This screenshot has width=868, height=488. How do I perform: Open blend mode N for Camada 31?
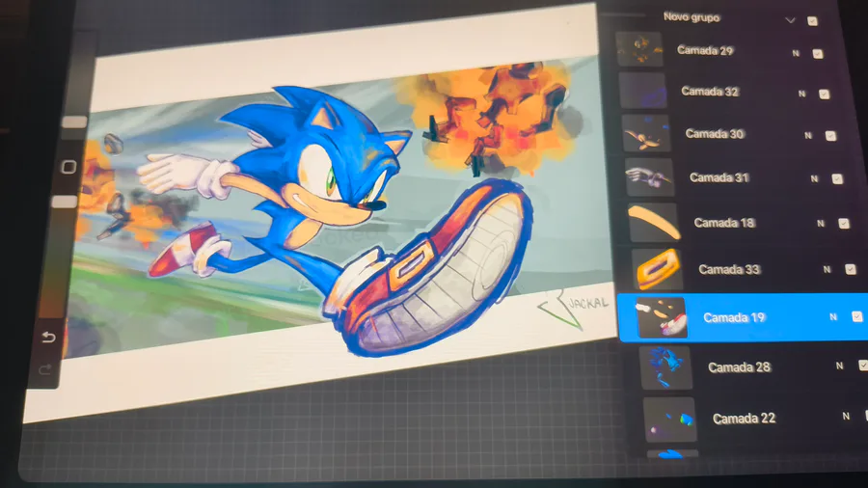click(x=814, y=178)
